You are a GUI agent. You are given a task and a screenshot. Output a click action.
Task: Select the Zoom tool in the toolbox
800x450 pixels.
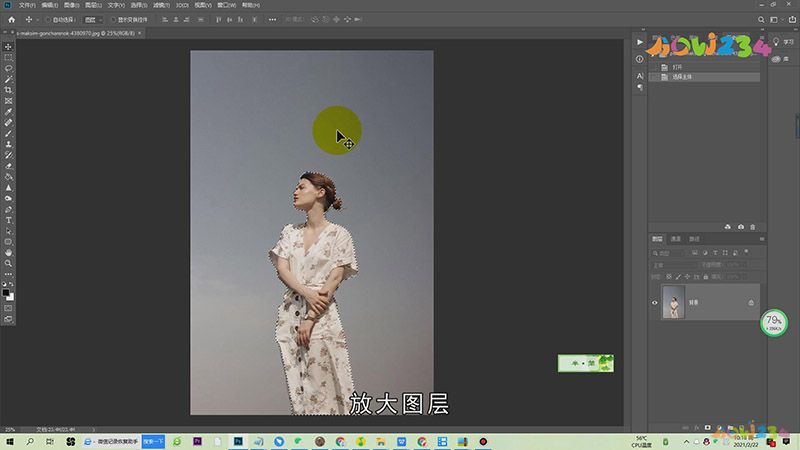tap(8, 263)
